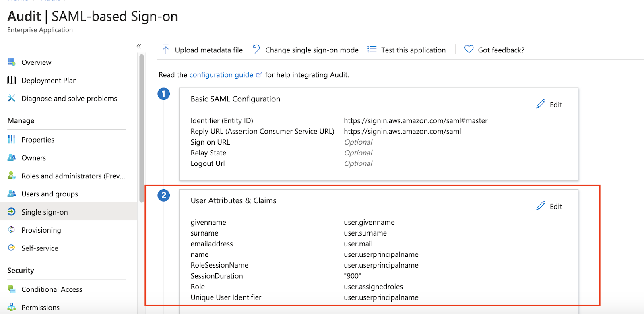This screenshot has width=644, height=314.
Task: Open the Owners section
Action: (34, 158)
